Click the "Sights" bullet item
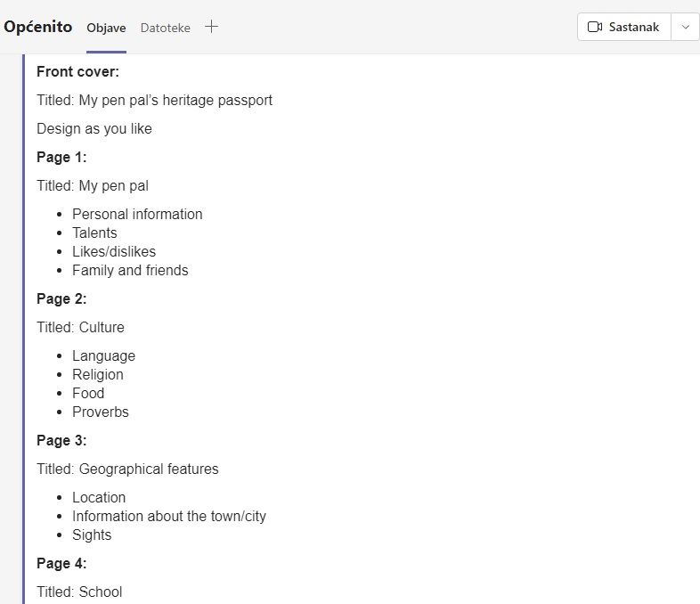Screen dimensions: 700x604 tap(92, 535)
